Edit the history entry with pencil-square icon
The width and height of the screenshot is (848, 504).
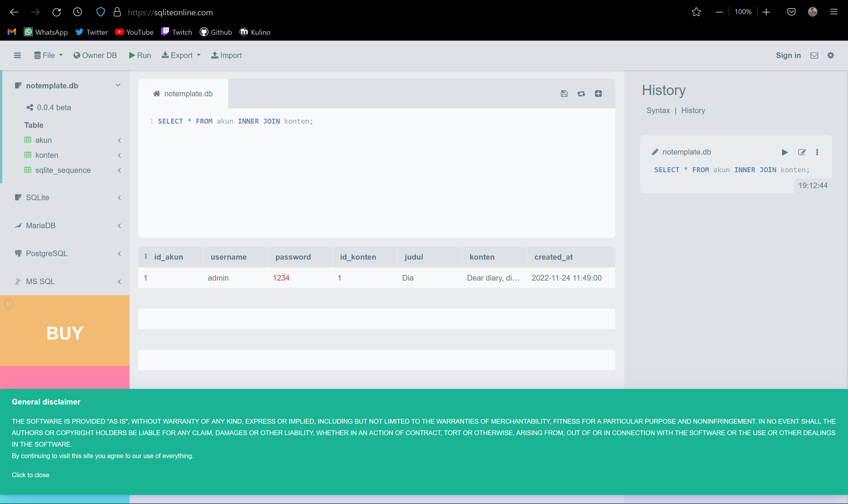[801, 152]
